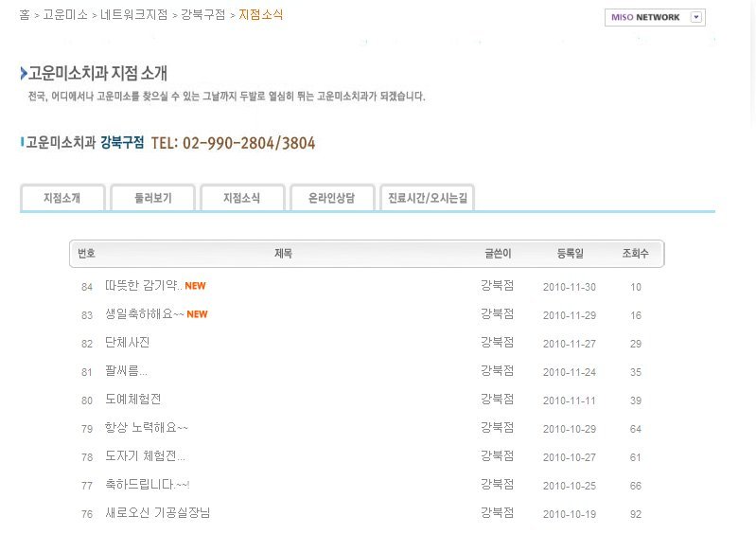Click view count 10
The height and width of the screenshot is (534, 756).
[636, 287]
